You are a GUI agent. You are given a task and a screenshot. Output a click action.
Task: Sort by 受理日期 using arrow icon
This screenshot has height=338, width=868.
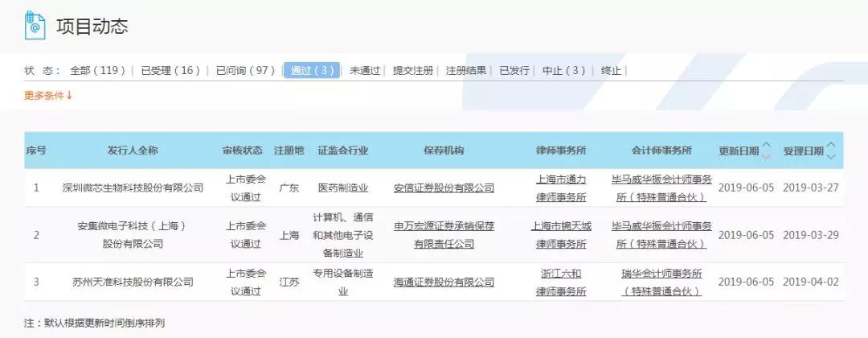[831, 150]
